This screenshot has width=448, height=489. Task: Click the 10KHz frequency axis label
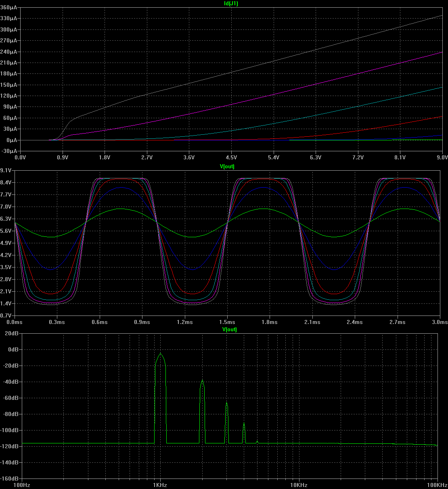pyautogui.click(x=299, y=485)
